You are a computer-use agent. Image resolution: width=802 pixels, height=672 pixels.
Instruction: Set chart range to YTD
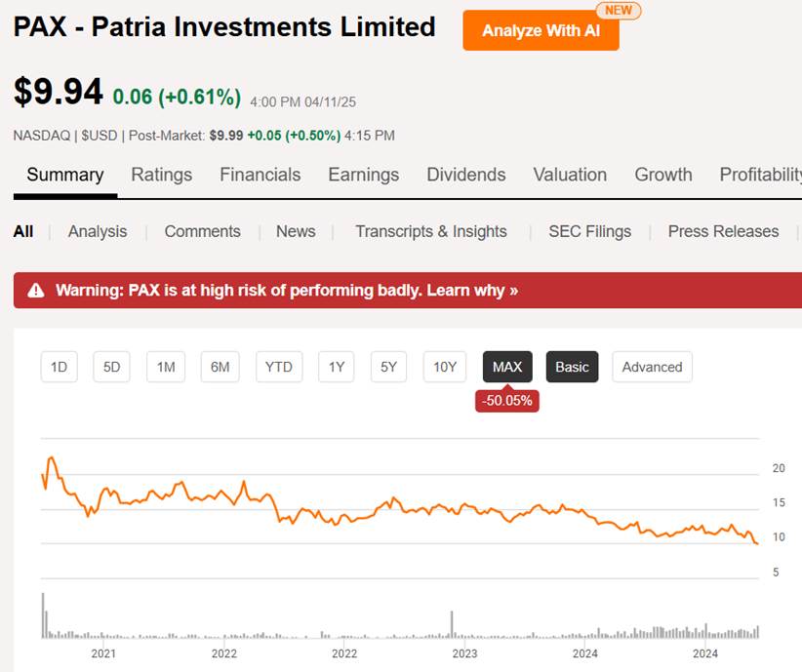tap(279, 367)
